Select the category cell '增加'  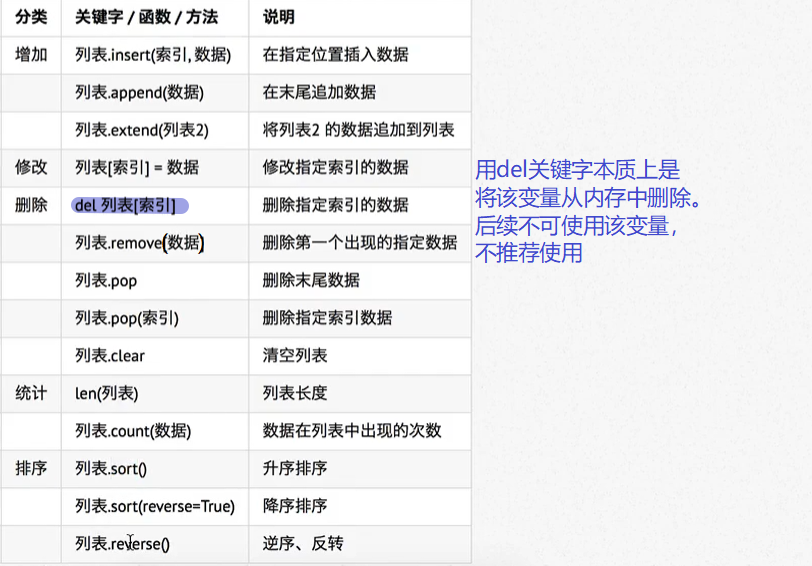[31, 54]
